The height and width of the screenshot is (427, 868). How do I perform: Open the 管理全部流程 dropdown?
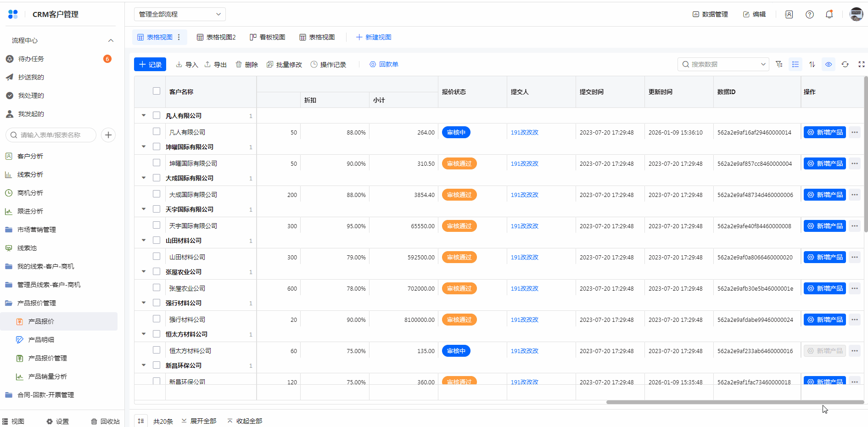[179, 14]
